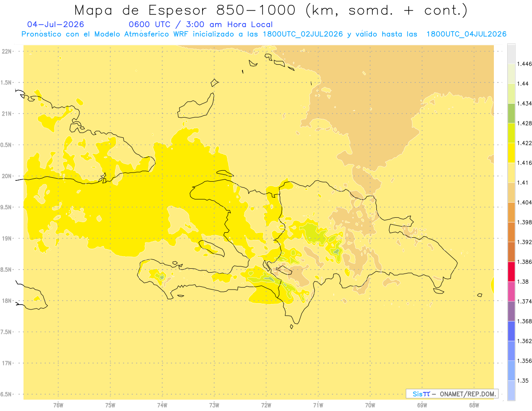Select the colorbar value '1.422'

point(524,143)
